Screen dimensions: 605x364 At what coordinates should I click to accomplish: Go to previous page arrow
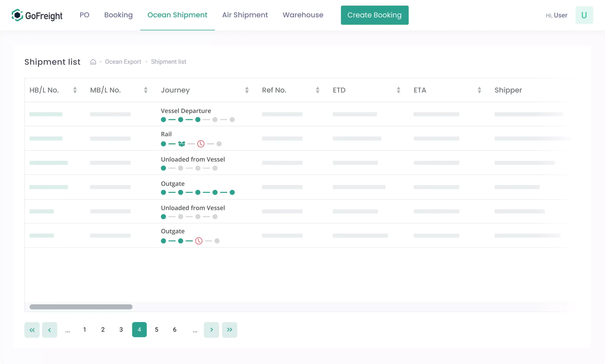(50, 330)
